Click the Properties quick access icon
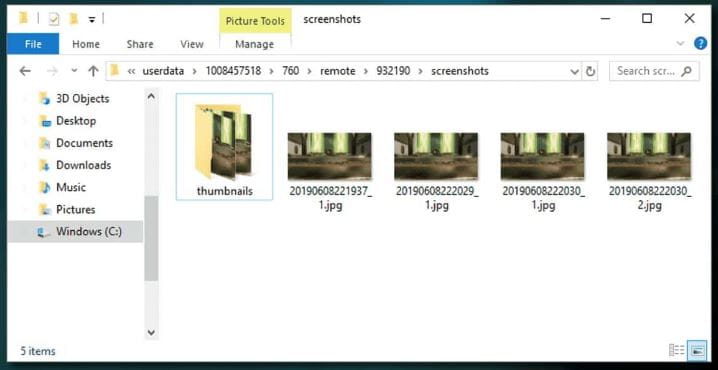718x370 pixels. tap(54, 19)
